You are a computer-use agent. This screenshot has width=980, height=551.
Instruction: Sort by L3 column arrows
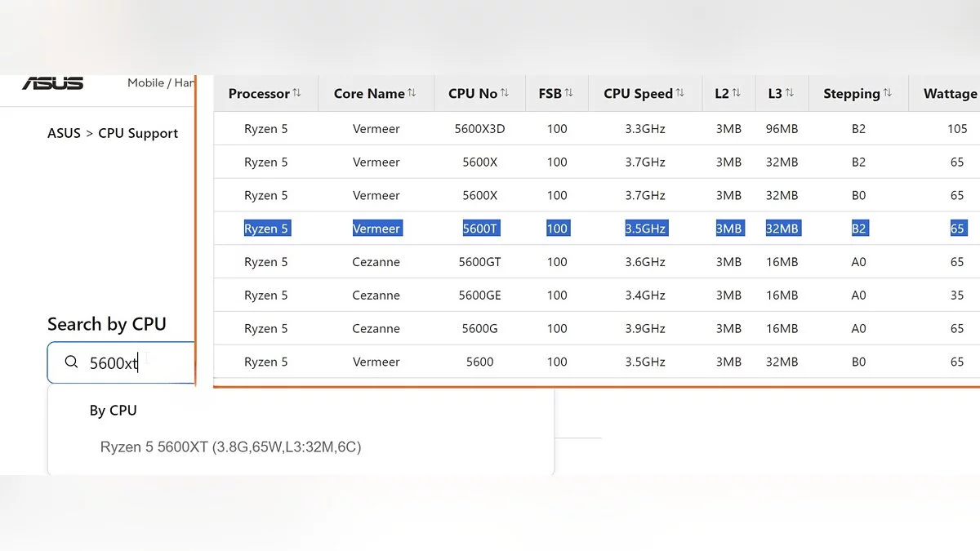790,93
